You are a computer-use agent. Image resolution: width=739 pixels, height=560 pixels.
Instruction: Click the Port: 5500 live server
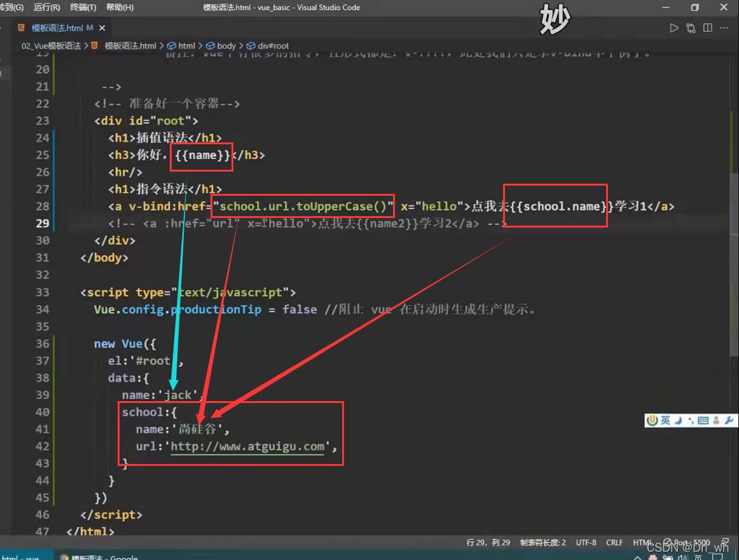[686, 543]
